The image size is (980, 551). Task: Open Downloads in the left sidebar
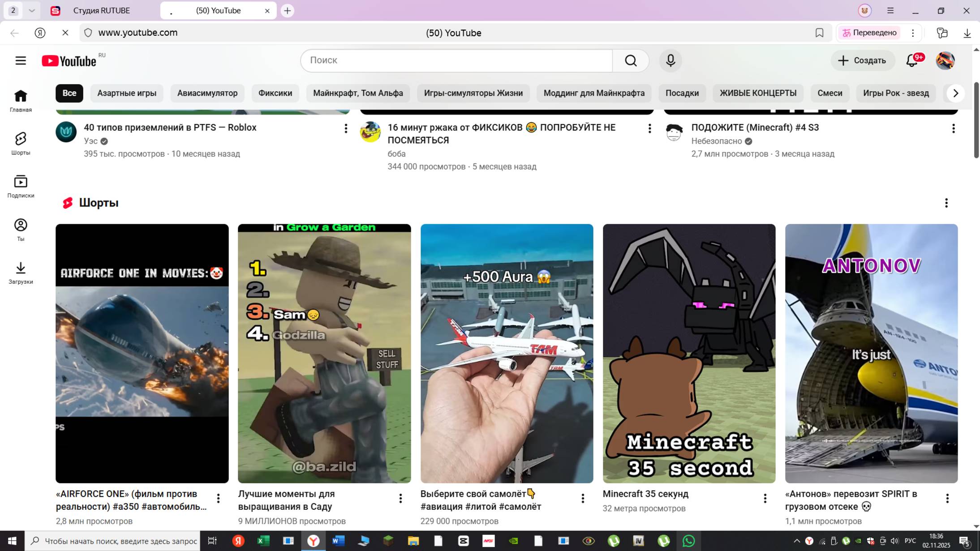pos(21,273)
